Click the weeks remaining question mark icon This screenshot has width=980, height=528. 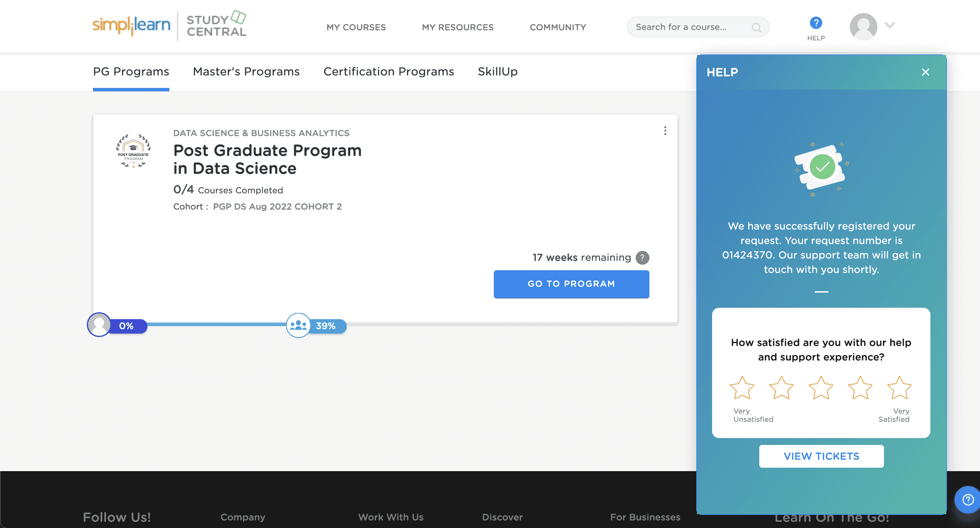coord(642,258)
